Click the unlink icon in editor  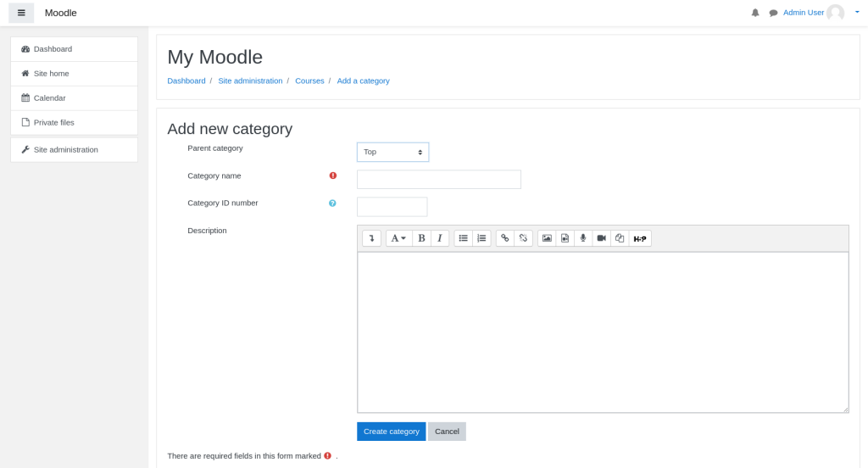523,238
